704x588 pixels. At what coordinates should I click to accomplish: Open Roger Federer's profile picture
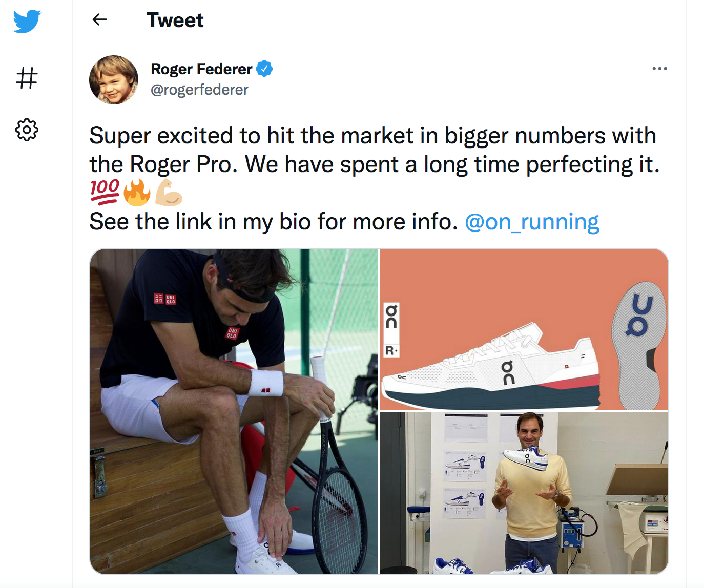(114, 80)
